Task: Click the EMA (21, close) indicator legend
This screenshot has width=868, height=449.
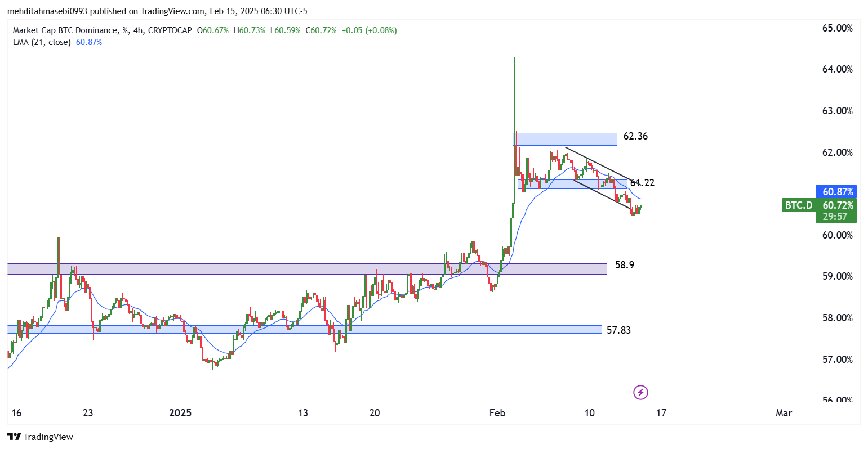Action: pos(42,42)
